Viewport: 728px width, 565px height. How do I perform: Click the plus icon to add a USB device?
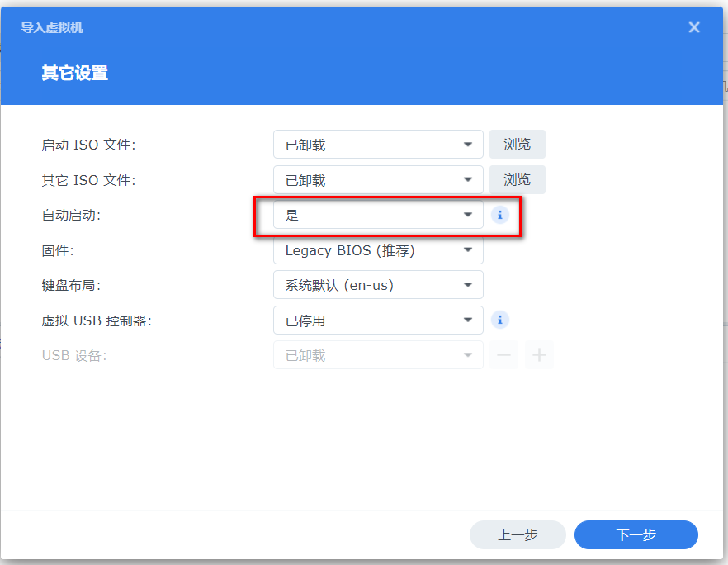pyautogui.click(x=539, y=354)
